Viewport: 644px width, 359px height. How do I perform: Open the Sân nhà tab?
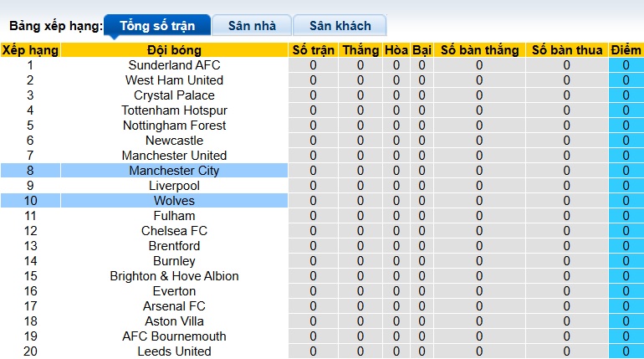[252, 26]
